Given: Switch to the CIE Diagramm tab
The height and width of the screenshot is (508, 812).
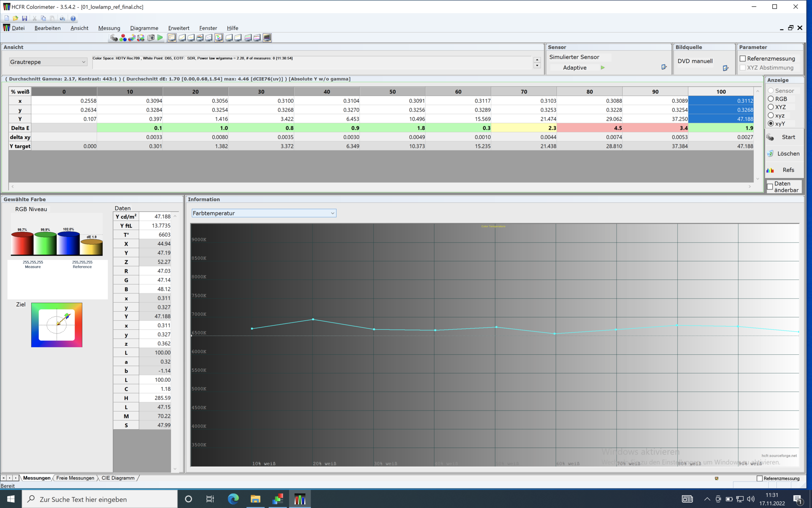Looking at the screenshot, I should click(x=118, y=478).
